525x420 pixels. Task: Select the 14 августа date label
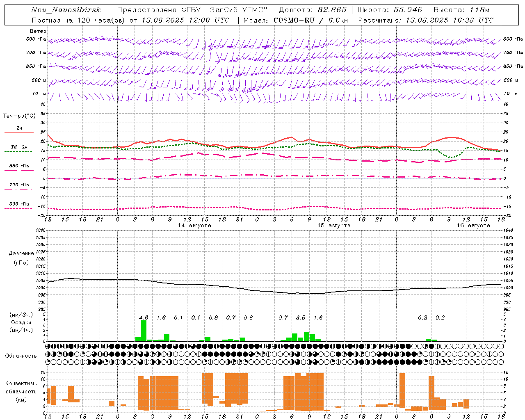(x=194, y=226)
